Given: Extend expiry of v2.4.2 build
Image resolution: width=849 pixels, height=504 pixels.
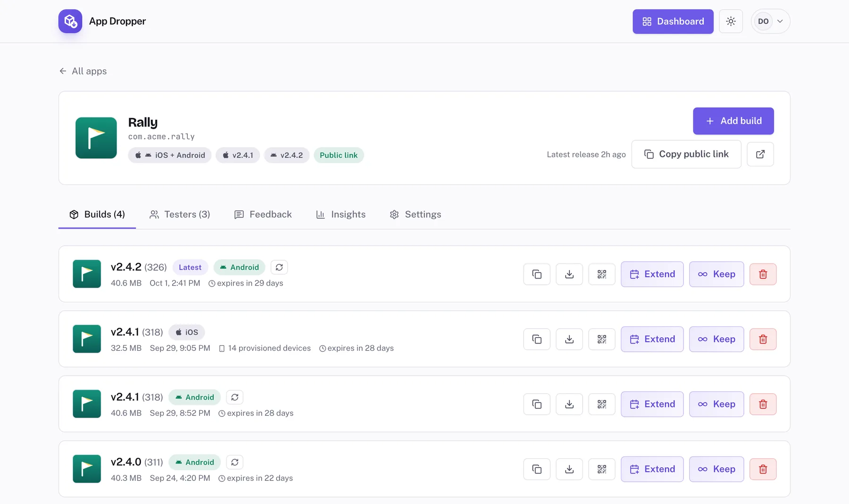Looking at the screenshot, I should pos(652,274).
